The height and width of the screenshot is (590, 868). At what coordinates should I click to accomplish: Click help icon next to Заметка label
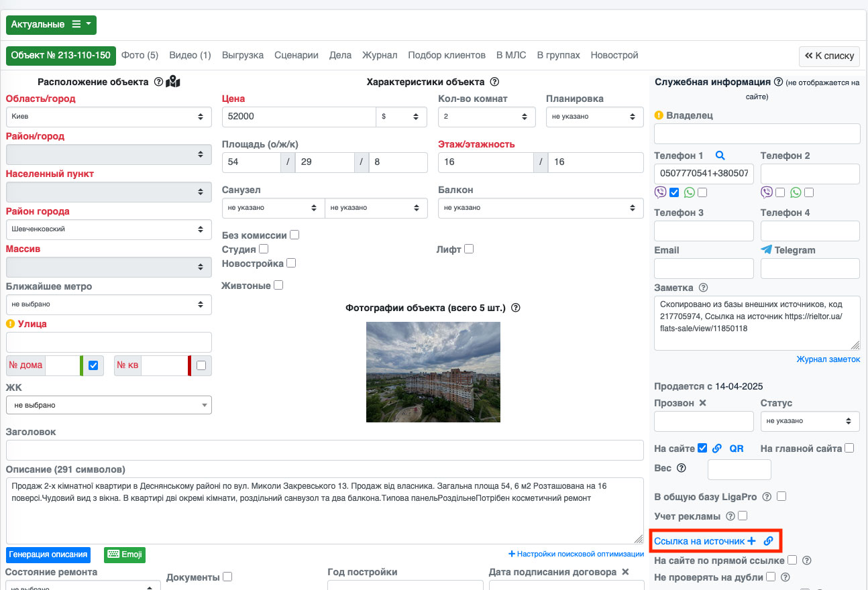[703, 288]
